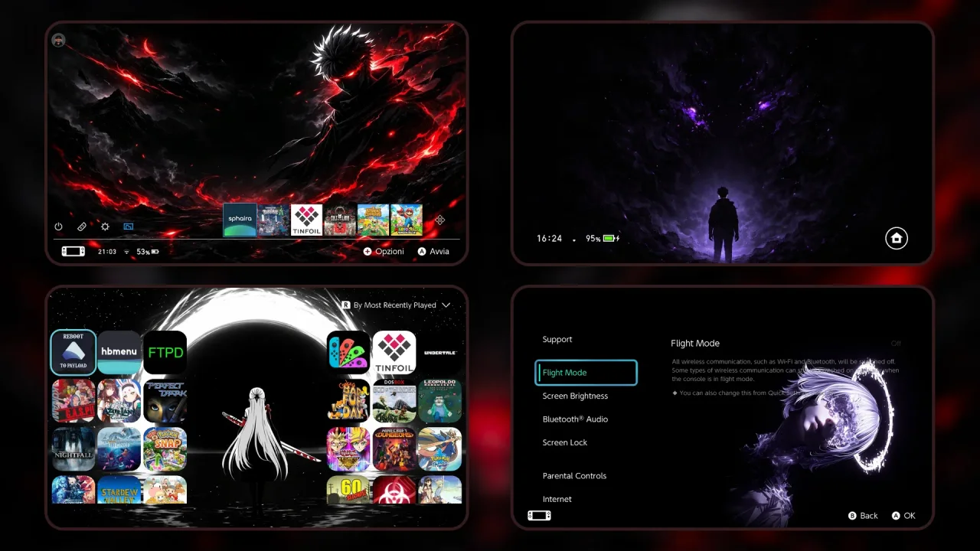This screenshot has width=980, height=551.
Task: Open TINFOIL in the All Software grid
Action: [394, 352]
